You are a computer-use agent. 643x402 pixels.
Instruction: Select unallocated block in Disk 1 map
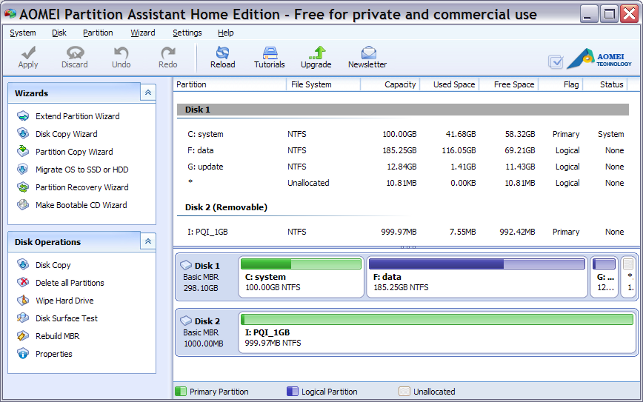tap(629, 276)
